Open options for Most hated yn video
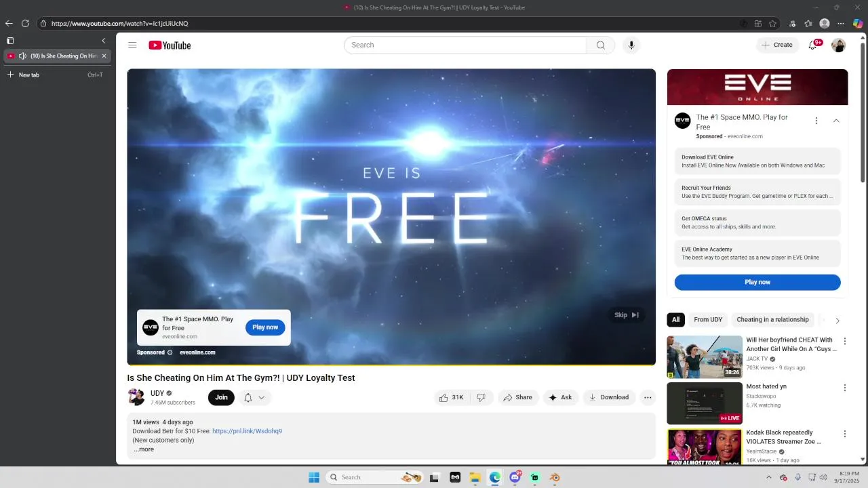 [x=845, y=388]
